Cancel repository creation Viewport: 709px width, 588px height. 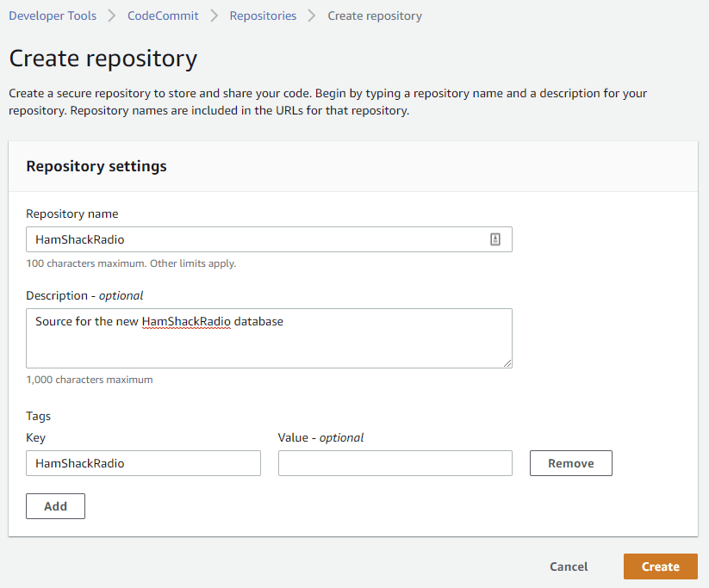tap(569, 566)
